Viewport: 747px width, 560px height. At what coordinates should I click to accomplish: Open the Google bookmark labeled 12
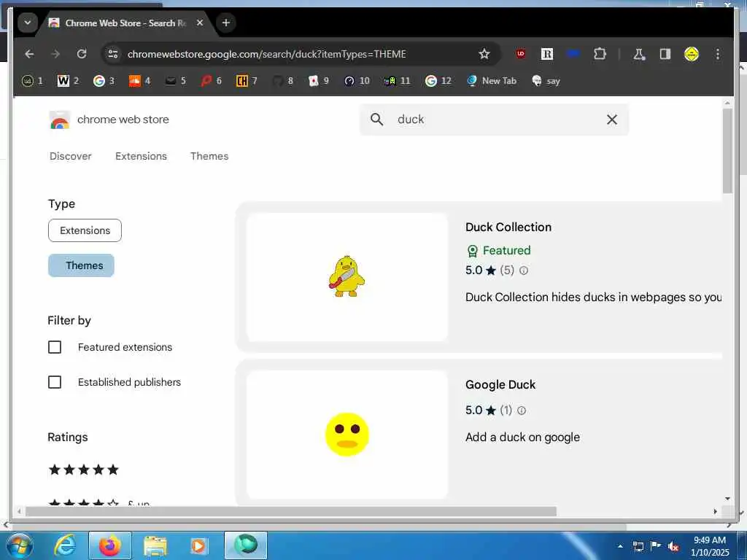pyautogui.click(x=438, y=80)
